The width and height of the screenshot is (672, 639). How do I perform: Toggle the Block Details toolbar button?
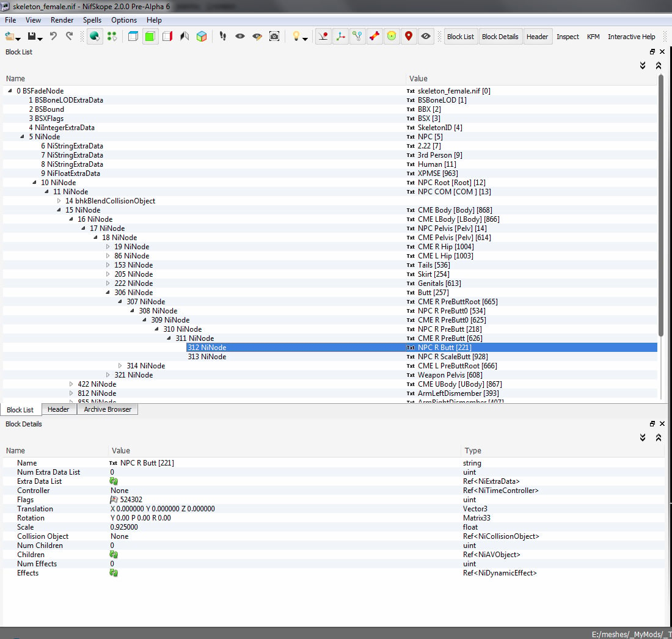point(500,37)
